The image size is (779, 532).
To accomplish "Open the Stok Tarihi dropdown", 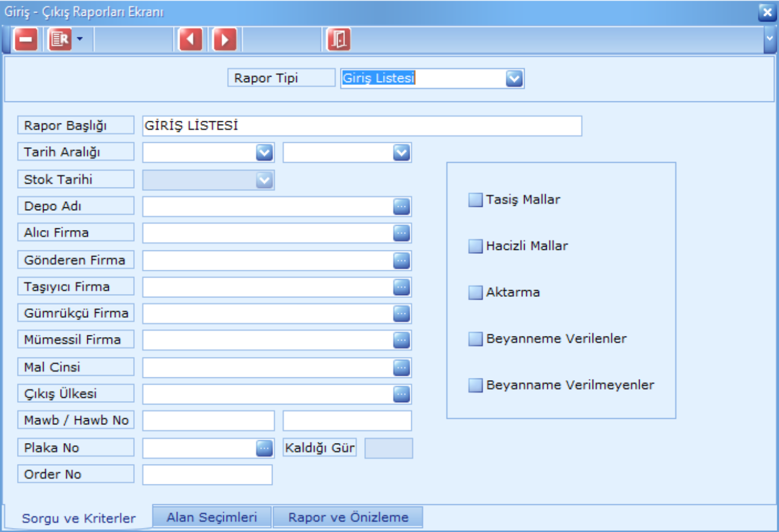I will point(264,180).
